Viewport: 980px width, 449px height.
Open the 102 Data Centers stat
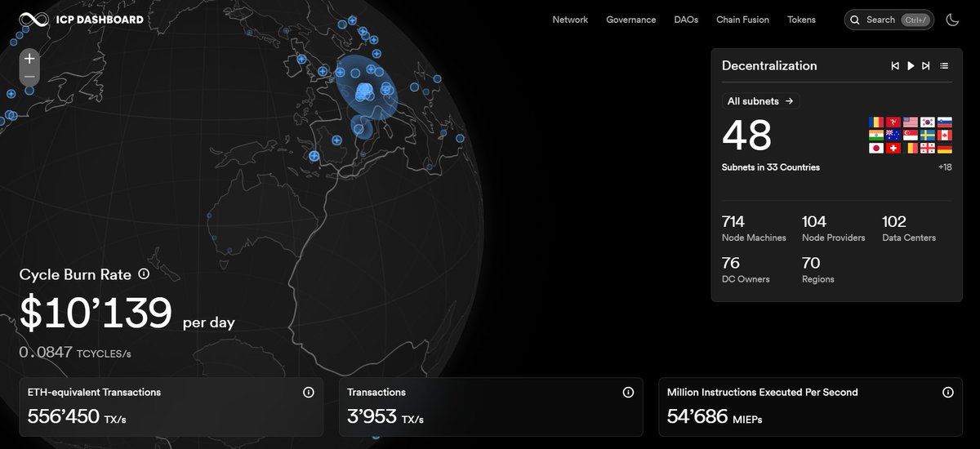[909, 229]
